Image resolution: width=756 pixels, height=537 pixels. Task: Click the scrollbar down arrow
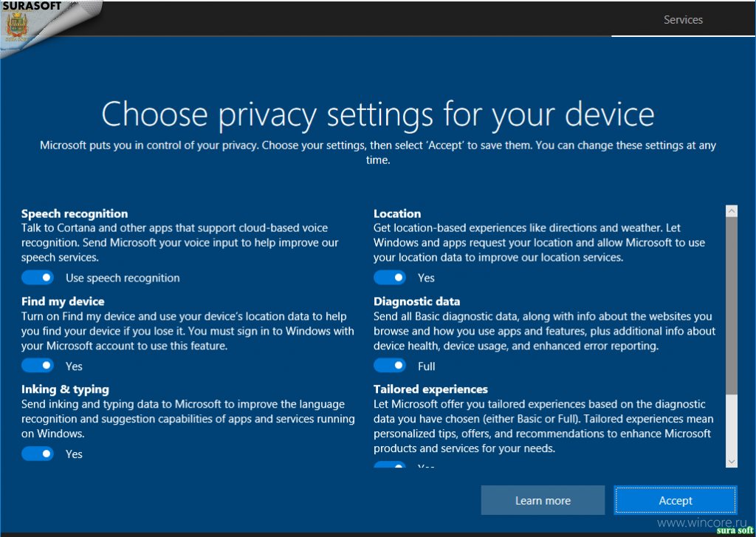coord(732,461)
